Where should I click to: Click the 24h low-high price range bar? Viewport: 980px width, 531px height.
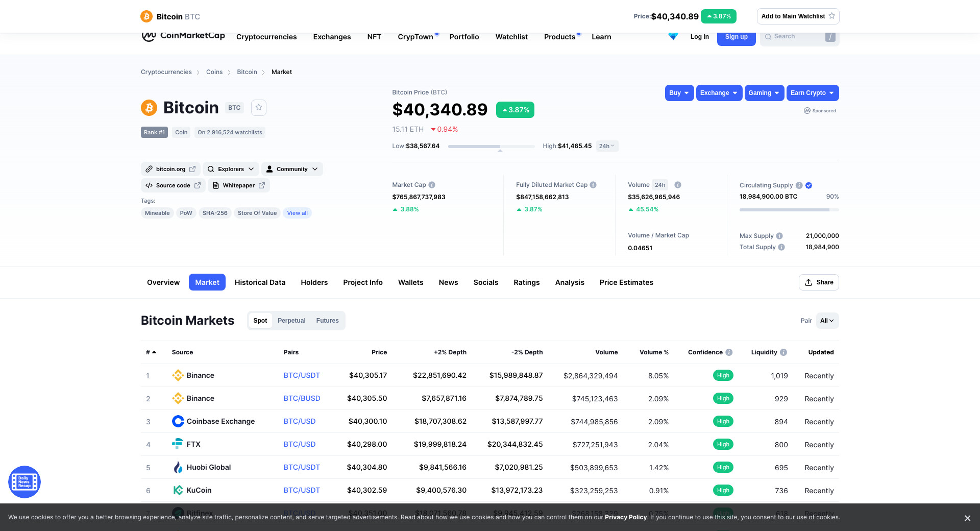pyautogui.click(x=491, y=147)
